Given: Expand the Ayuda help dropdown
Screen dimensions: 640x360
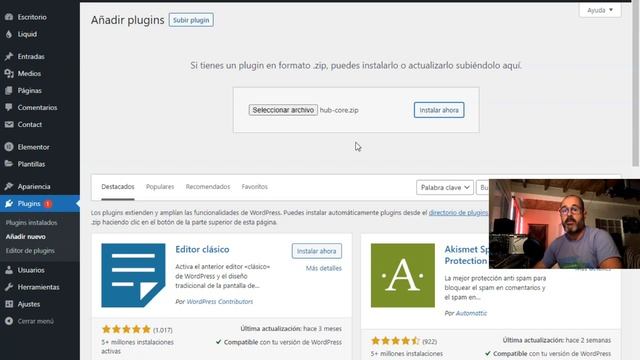Looking at the screenshot, I should pos(600,10).
